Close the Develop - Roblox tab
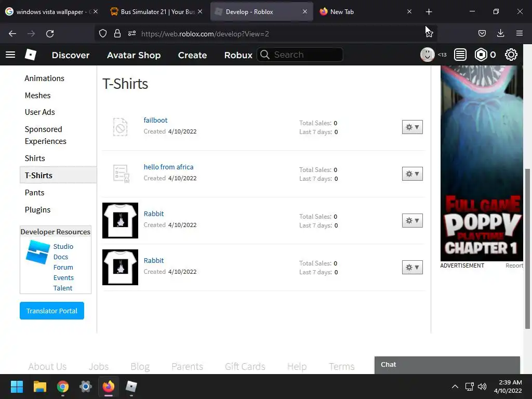 pyautogui.click(x=304, y=12)
